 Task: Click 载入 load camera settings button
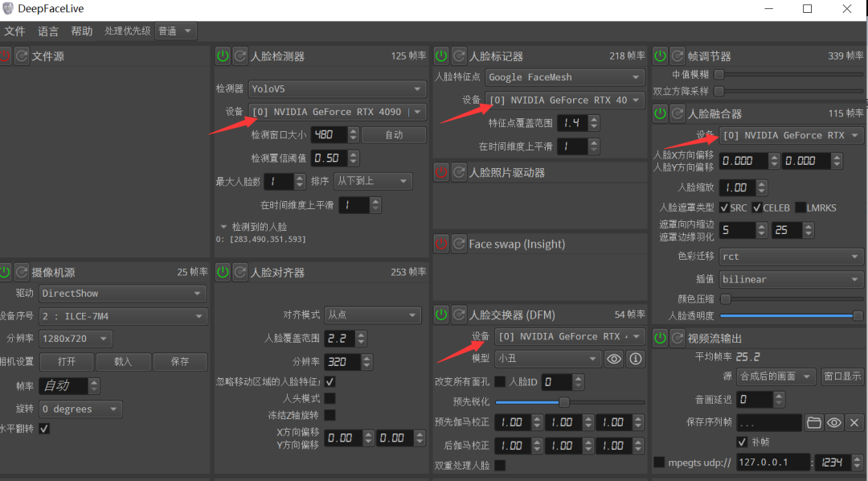[123, 362]
